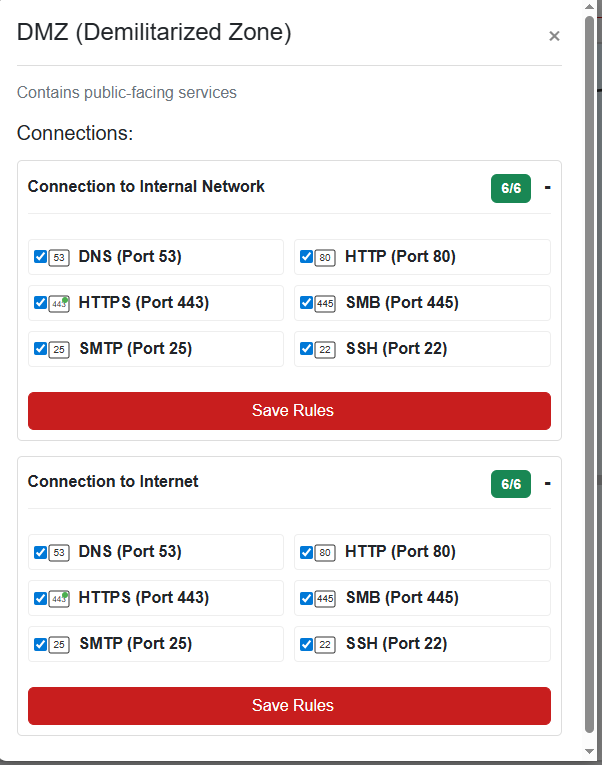This screenshot has height=765, width=602.
Task: Click SMTP port 25 icon in Internet section
Action: pos(59,644)
